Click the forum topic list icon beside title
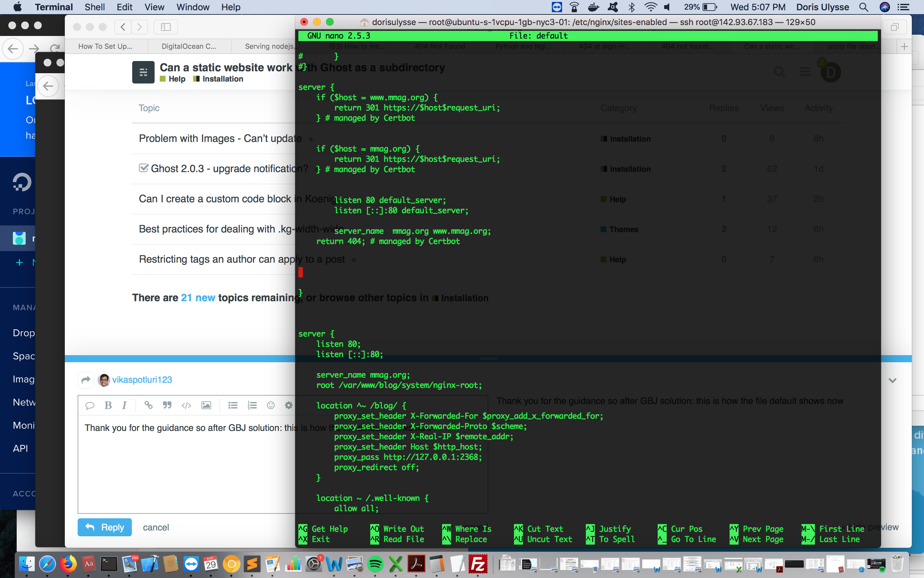Image resolution: width=924 pixels, height=578 pixels. coord(143,72)
